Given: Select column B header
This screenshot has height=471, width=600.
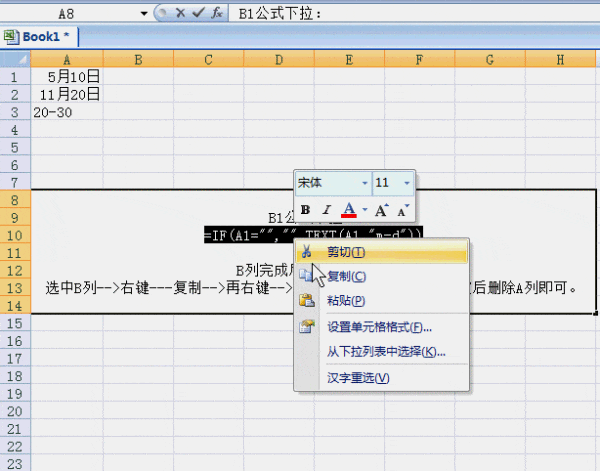Looking at the screenshot, I should click(138, 60).
